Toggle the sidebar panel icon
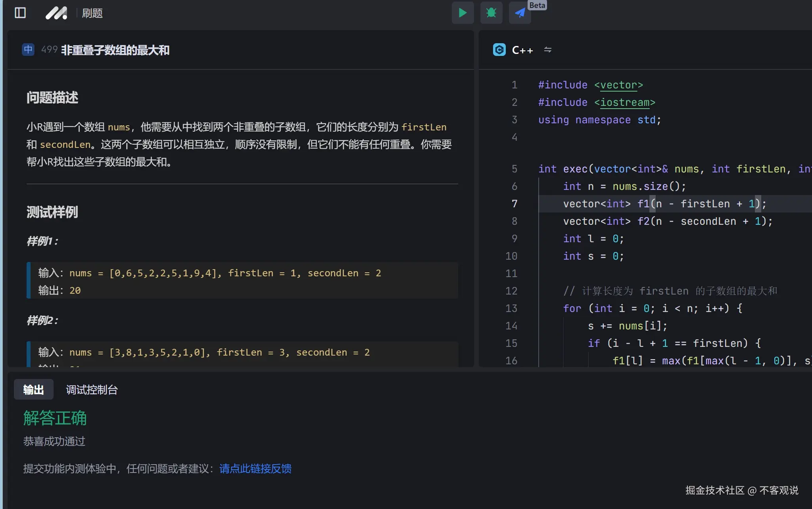Screen dimensions: 812x509 point(20,13)
